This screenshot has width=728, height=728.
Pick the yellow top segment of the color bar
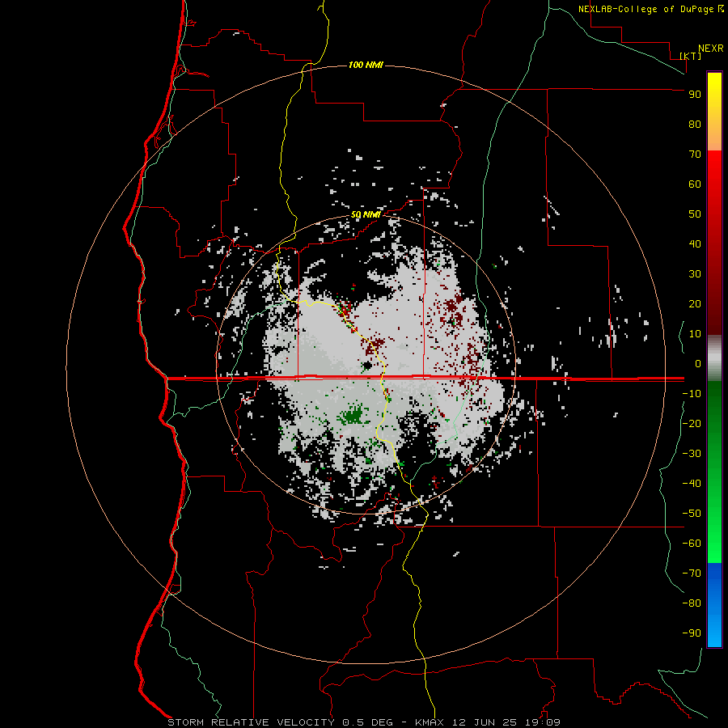pyautogui.click(x=714, y=112)
